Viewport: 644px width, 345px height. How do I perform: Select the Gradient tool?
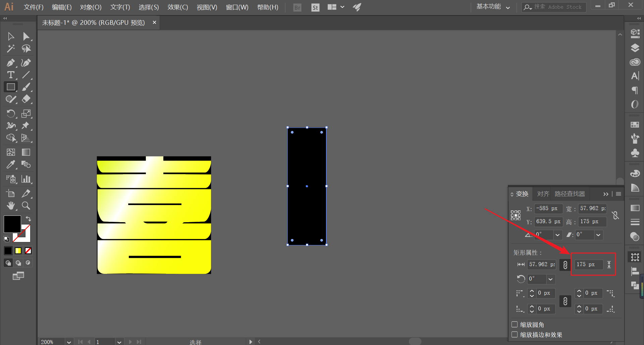click(x=26, y=152)
